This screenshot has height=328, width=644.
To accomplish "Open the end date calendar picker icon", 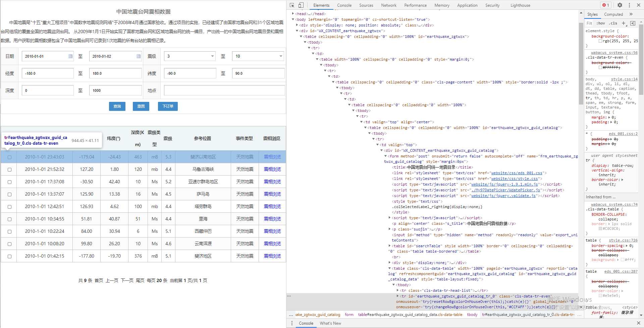I will 139,56.
